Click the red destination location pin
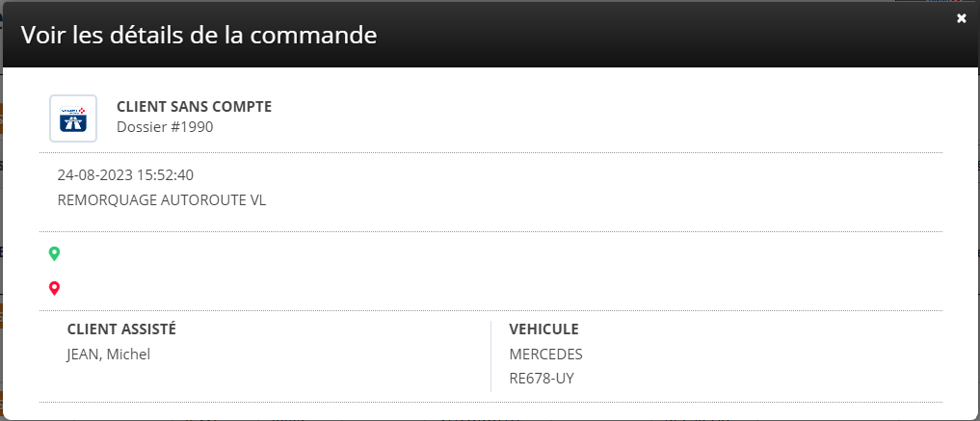The height and width of the screenshot is (421, 980). coord(54,287)
